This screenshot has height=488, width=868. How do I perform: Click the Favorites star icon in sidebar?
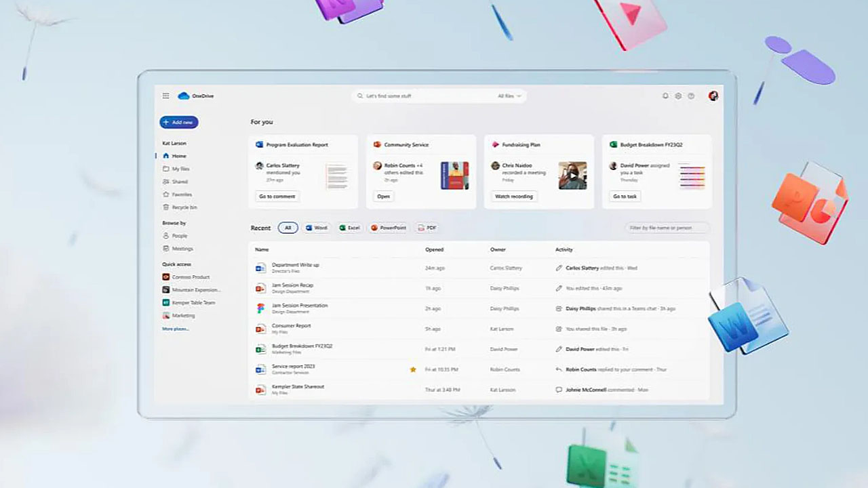click(166, 195)
